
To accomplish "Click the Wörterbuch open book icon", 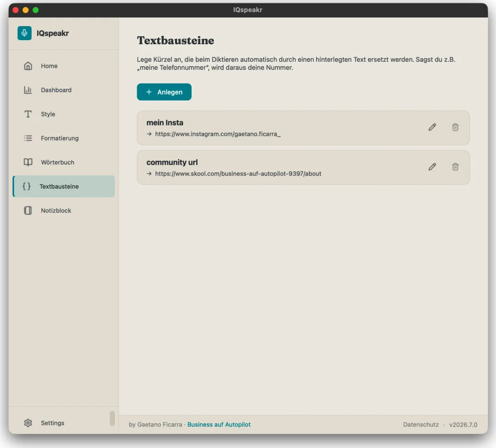I will [x=28, y=162].
